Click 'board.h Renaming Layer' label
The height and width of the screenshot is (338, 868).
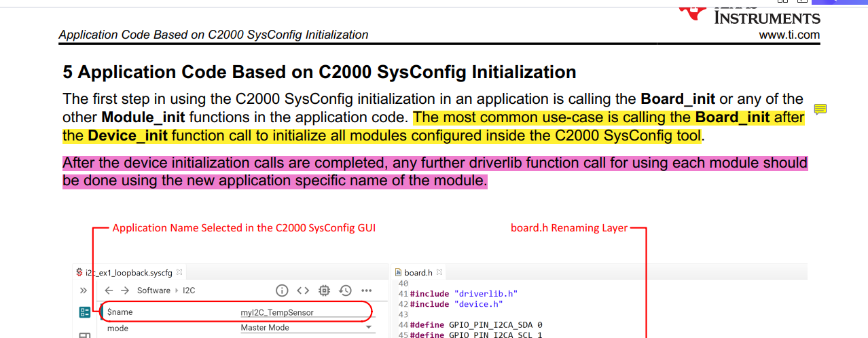(569, 228)
